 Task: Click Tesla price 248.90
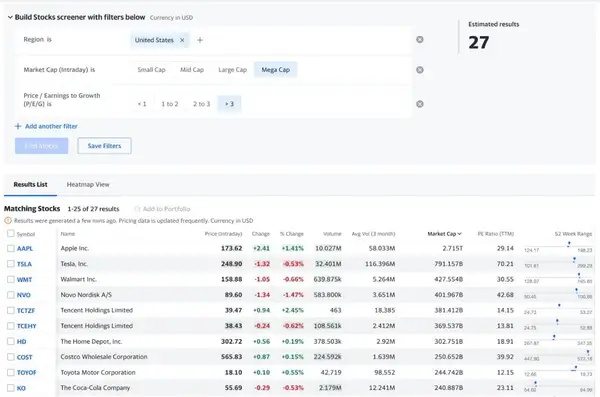coord(232,264)
